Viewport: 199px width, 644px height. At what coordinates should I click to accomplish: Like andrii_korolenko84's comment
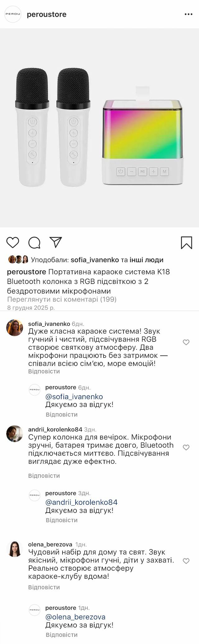[x=186, y=447]
